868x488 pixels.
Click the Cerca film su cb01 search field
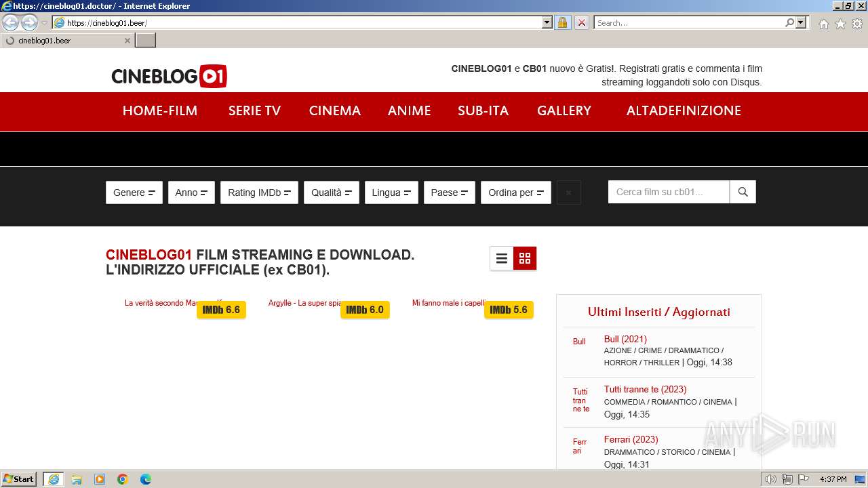[x=669, y=192]
